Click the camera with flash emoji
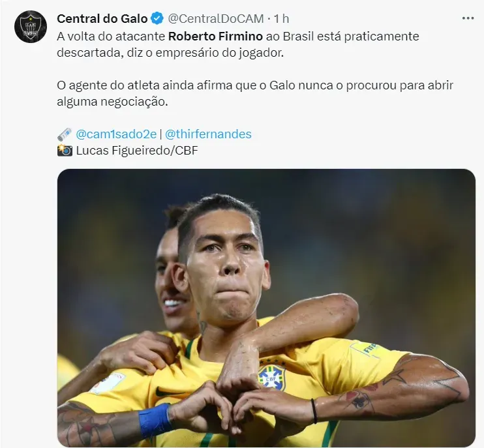The width and height of the screenshot is (484, 448). pos(65,151)
